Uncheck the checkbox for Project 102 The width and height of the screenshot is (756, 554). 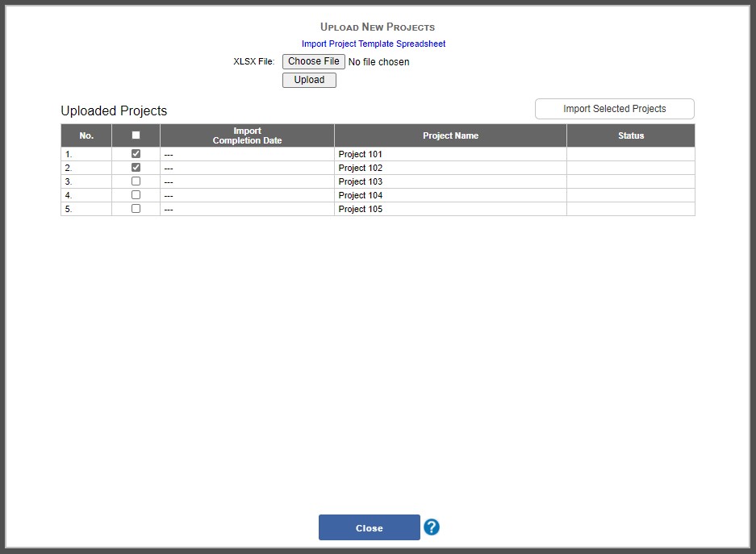[x=135, y=167]
